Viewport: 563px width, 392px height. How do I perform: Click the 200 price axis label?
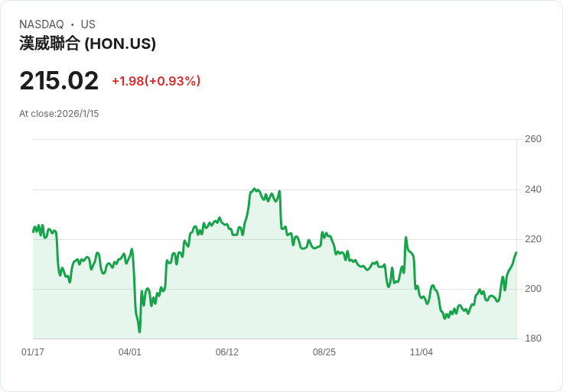coord(533,289)
